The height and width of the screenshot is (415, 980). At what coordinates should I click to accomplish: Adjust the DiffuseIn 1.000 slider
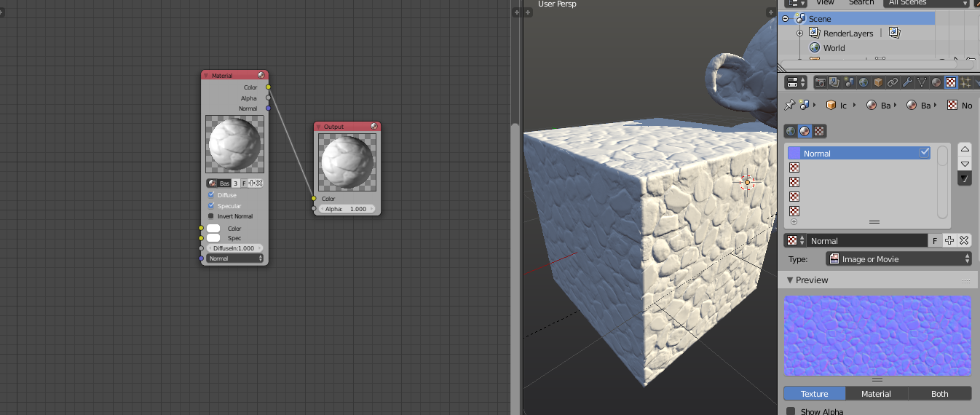(234, 248)
